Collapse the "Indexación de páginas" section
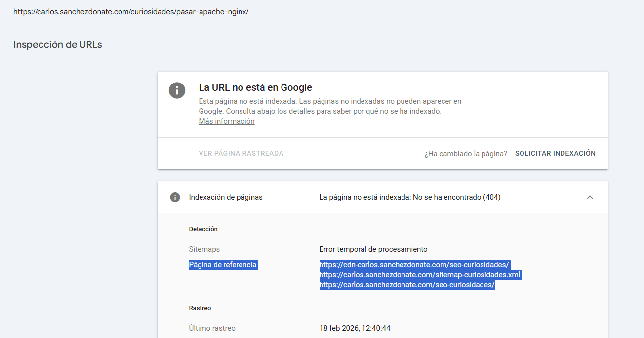Viewport: 644px width, 338px height. [x=590, y=197]
